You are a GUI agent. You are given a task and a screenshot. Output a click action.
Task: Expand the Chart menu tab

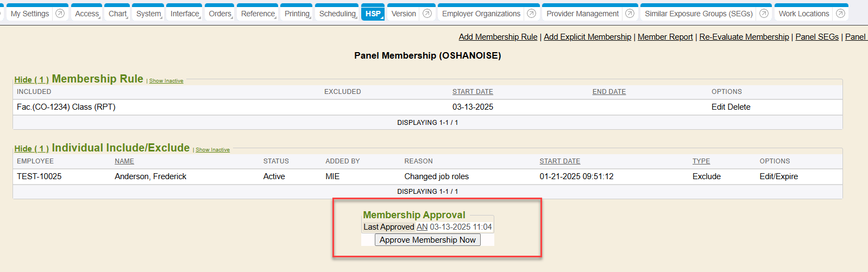pos(117,14)
